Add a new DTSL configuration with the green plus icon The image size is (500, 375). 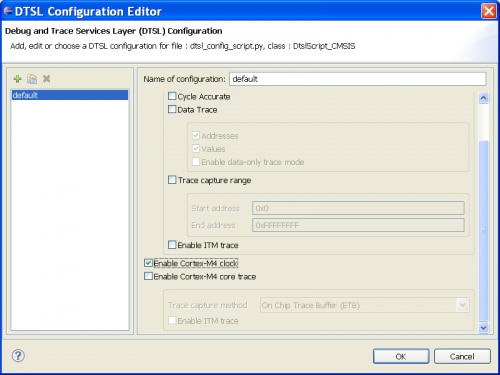coord(17,79)
